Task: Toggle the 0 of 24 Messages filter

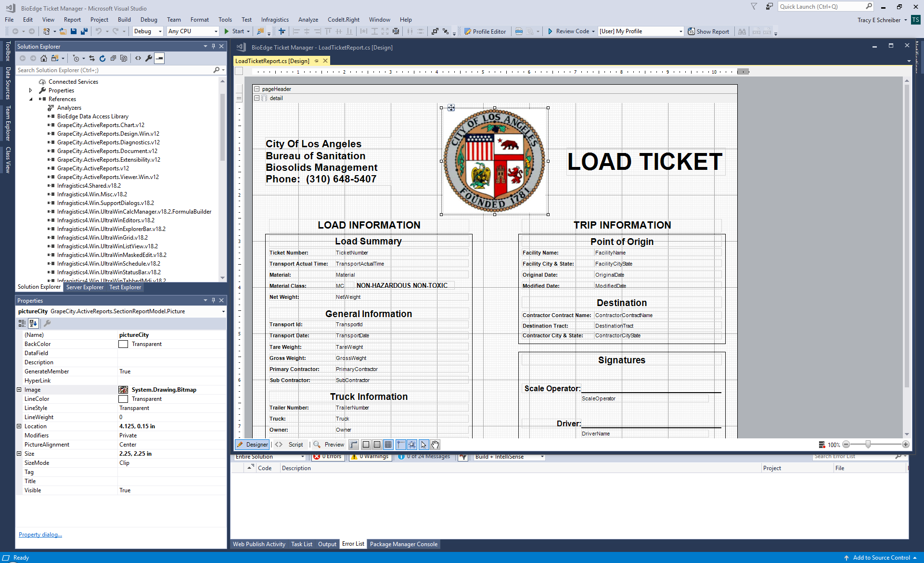Action: [x=424, y=457]
